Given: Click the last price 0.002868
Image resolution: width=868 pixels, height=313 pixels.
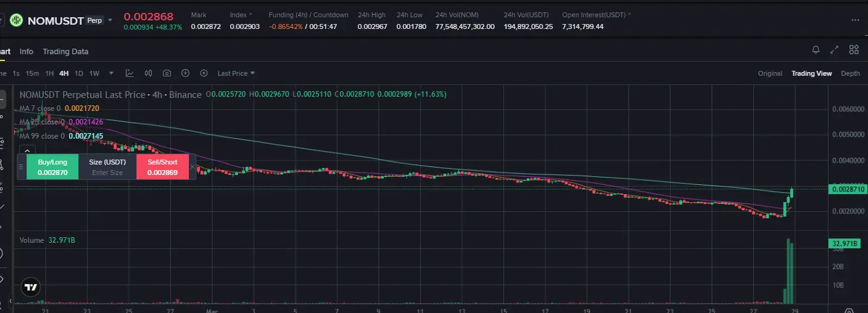Looking at the screenshot, I should tap(149, 17).
